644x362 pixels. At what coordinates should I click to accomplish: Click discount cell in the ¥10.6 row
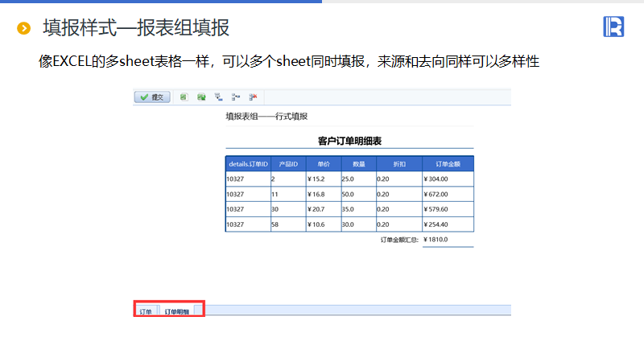coord(399,224)
